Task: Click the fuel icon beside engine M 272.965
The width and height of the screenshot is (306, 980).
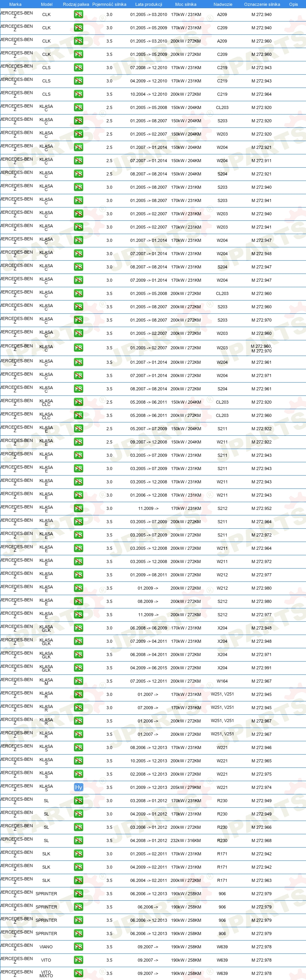Action: click(79, 761)
